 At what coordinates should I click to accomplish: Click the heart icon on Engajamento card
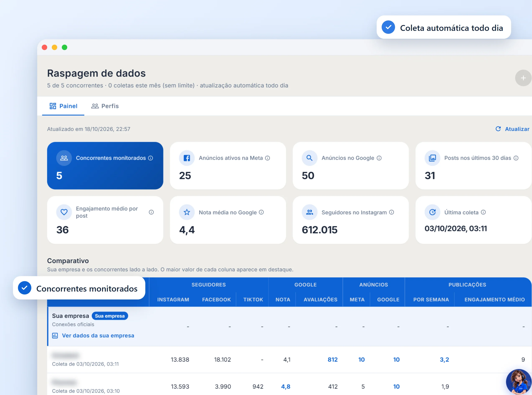coord(64,212)
